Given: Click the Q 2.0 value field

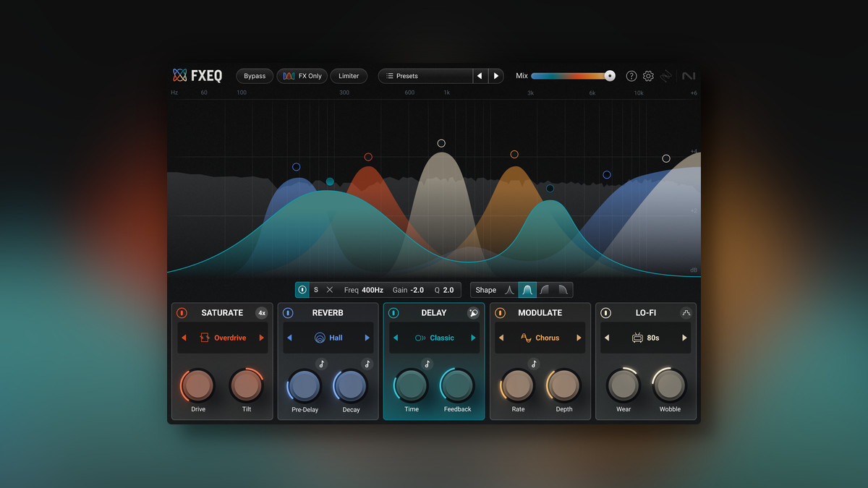Looking at the screenshot, I should (x=444, y=290).
